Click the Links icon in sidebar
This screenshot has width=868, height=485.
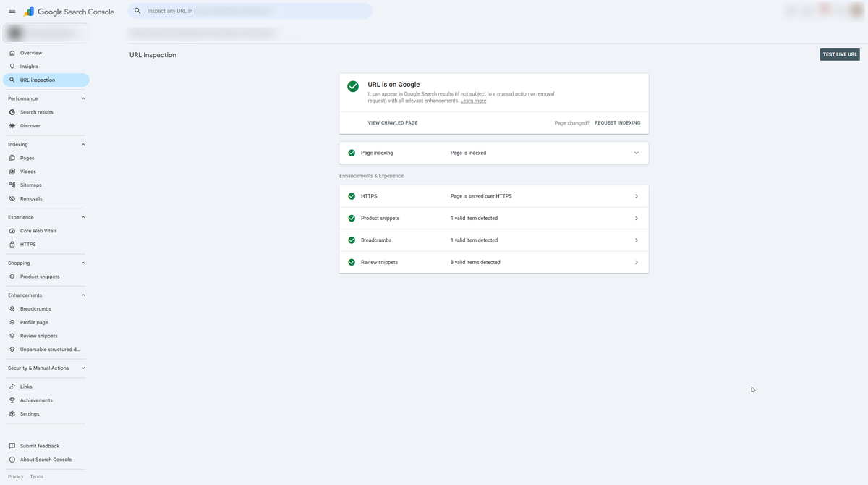(x=12, y=387)
